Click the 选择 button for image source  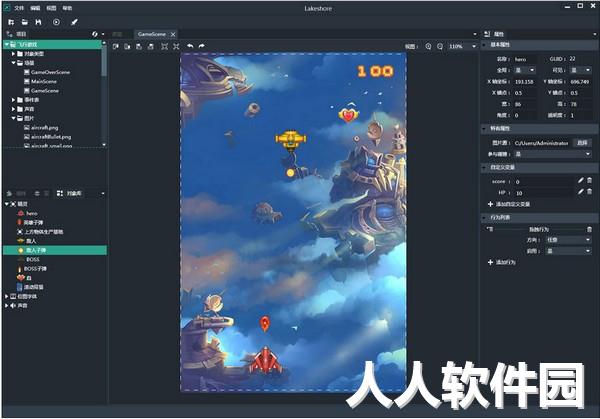pos(582,143)
